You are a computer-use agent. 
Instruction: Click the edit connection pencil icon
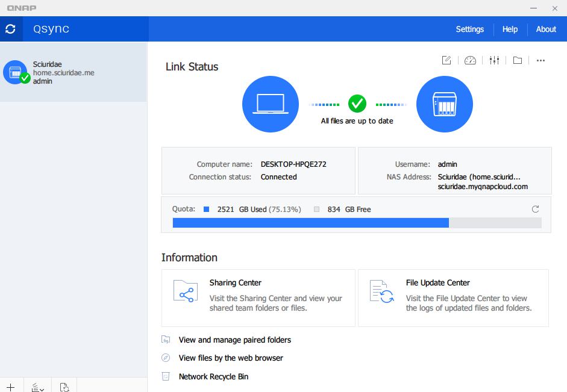click(446, 60)
